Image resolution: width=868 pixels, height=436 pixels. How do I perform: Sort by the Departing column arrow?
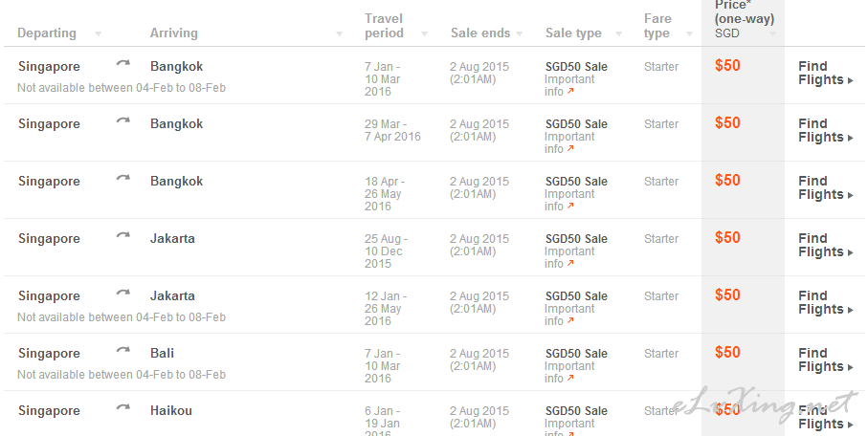point(98,34)
